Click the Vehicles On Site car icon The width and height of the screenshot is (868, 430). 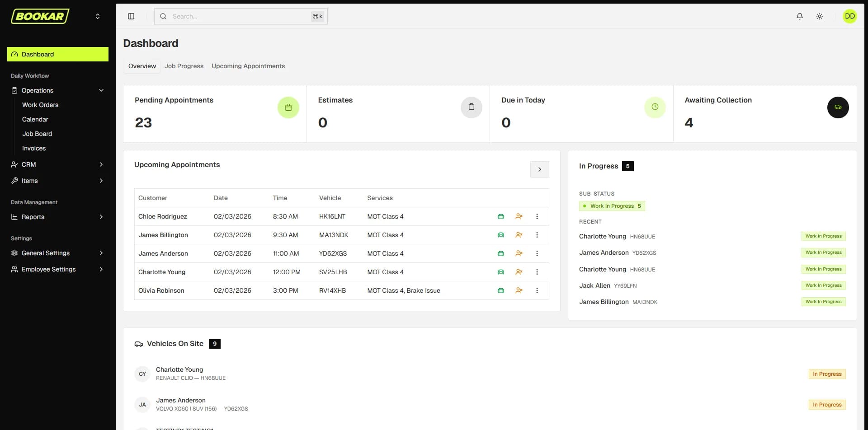point(138,343)
